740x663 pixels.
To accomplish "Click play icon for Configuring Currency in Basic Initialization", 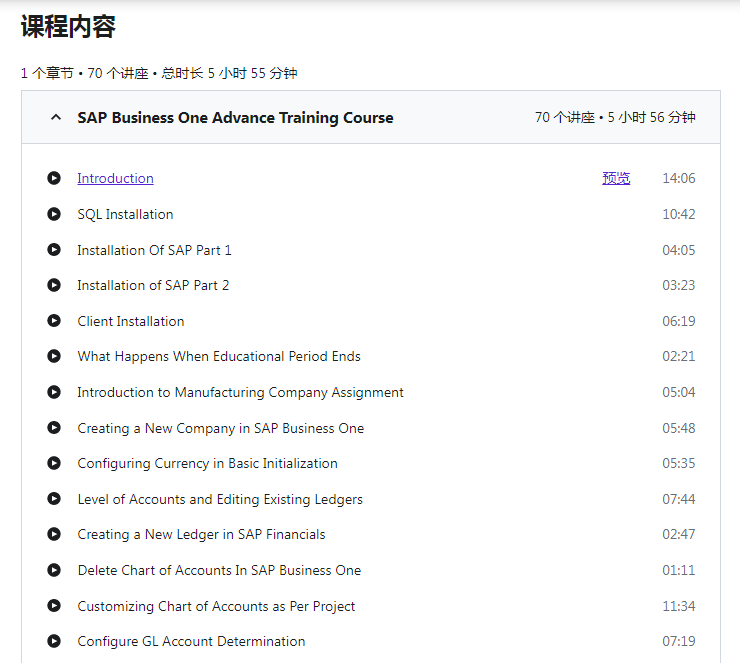I will (54, 463).
